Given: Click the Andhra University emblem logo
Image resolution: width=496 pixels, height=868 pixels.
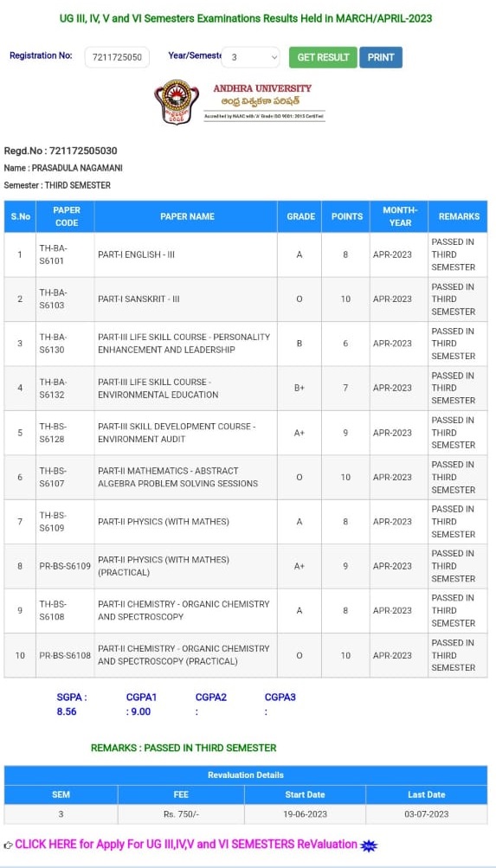Looking at the screenshot, I should click(x=177, y=102).
